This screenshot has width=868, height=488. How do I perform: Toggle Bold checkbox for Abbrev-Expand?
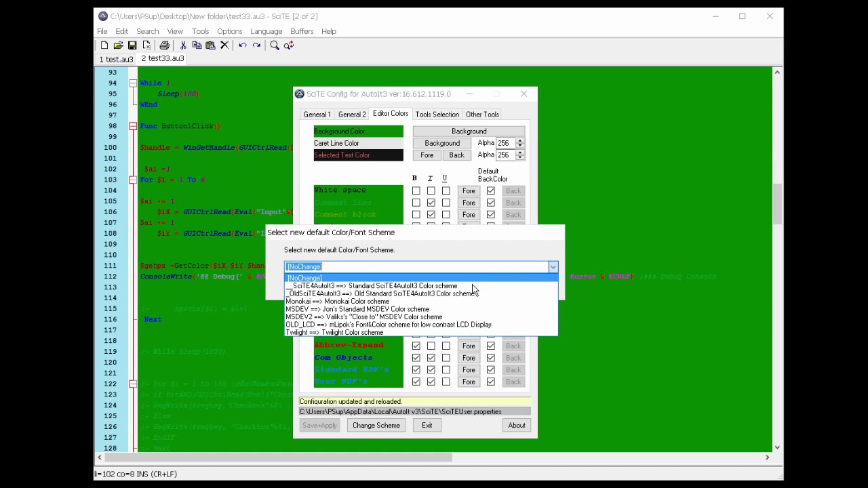click(416, 346)
